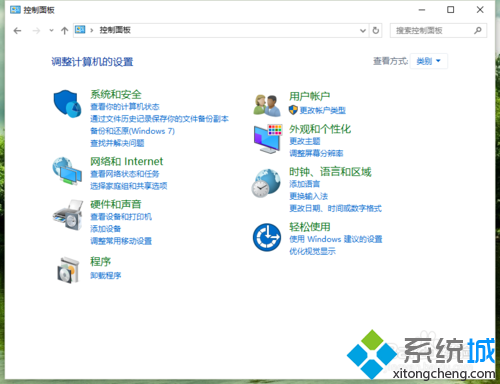Click 添加语言 link

pyautogui.click(x=305, y=184)
